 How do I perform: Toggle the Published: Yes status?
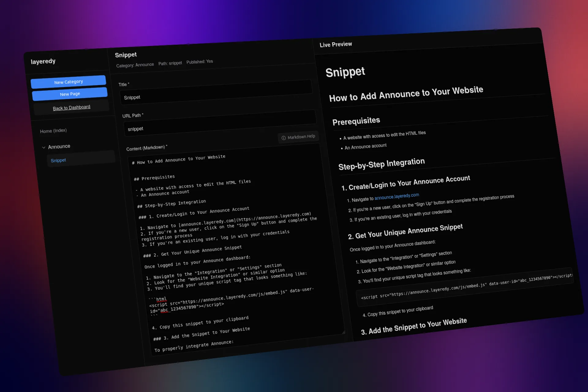tap(199, 61)
